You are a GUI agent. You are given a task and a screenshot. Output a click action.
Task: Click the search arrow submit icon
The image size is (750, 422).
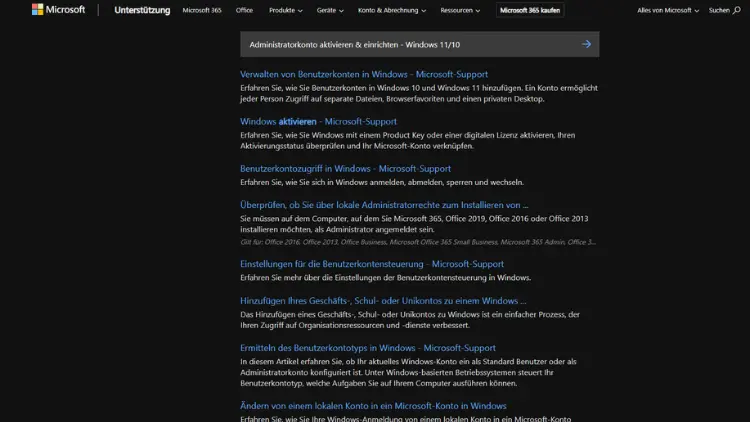pyautogui.click(x=586, y=44)
